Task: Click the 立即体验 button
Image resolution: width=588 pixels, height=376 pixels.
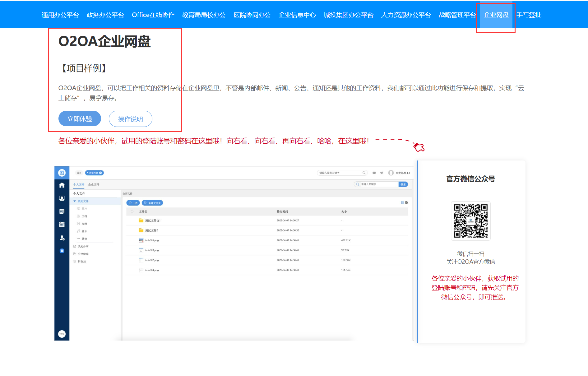Action: point(80,119)
